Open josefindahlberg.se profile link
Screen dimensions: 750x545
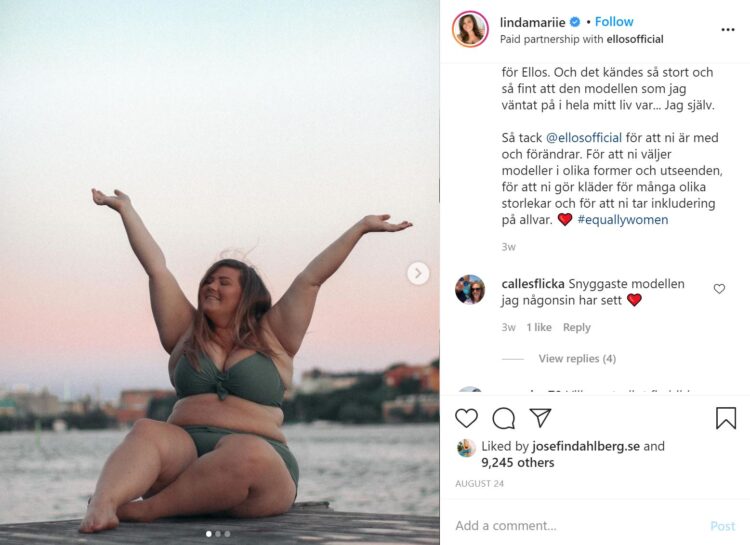tap(585, 447)
